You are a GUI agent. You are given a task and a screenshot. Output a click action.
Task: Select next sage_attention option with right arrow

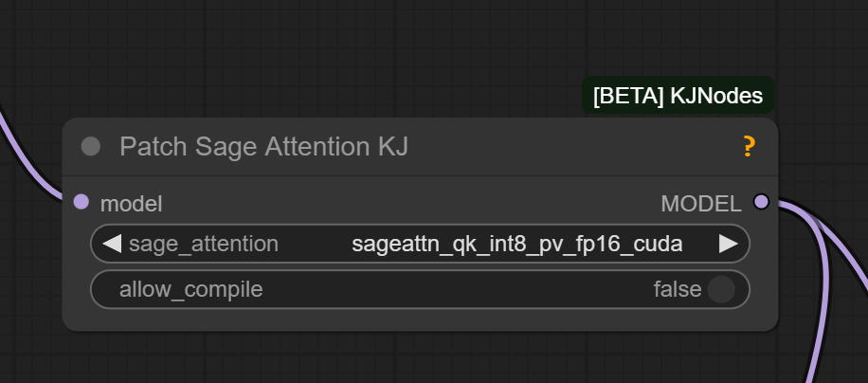[x=728, y=244]
